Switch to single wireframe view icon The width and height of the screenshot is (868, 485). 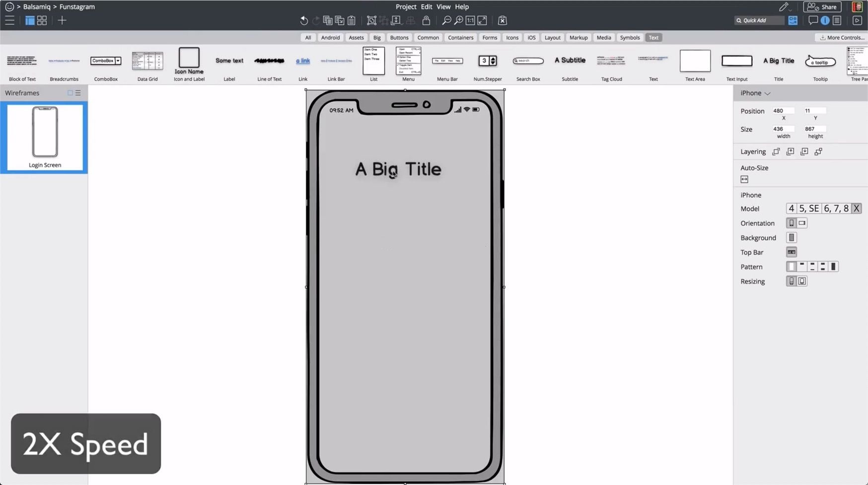click(x=30, y=20)
